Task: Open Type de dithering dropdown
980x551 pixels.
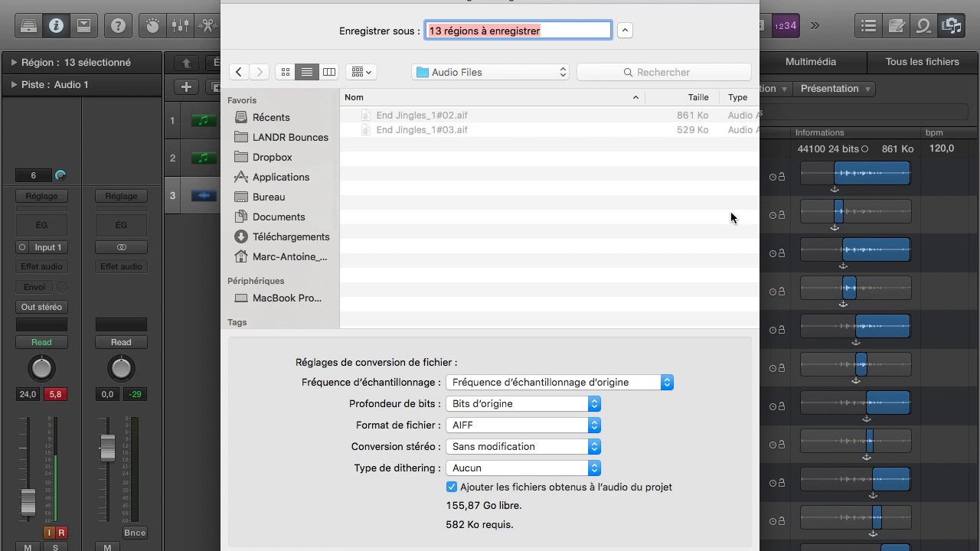Action: [x=521, y=468]
